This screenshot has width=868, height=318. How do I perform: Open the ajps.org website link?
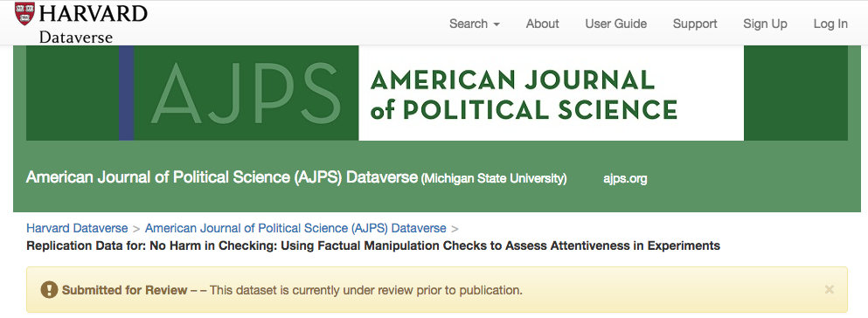625,178
